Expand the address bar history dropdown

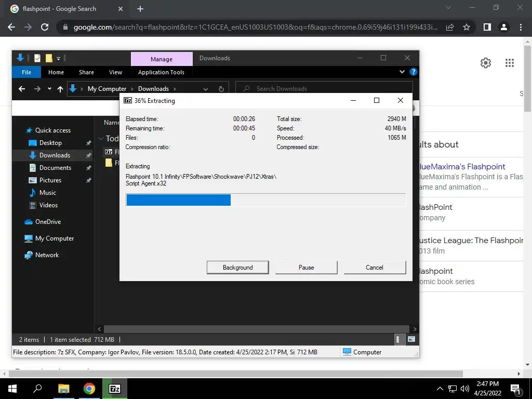pyautogui.click(x=206, y=89)
